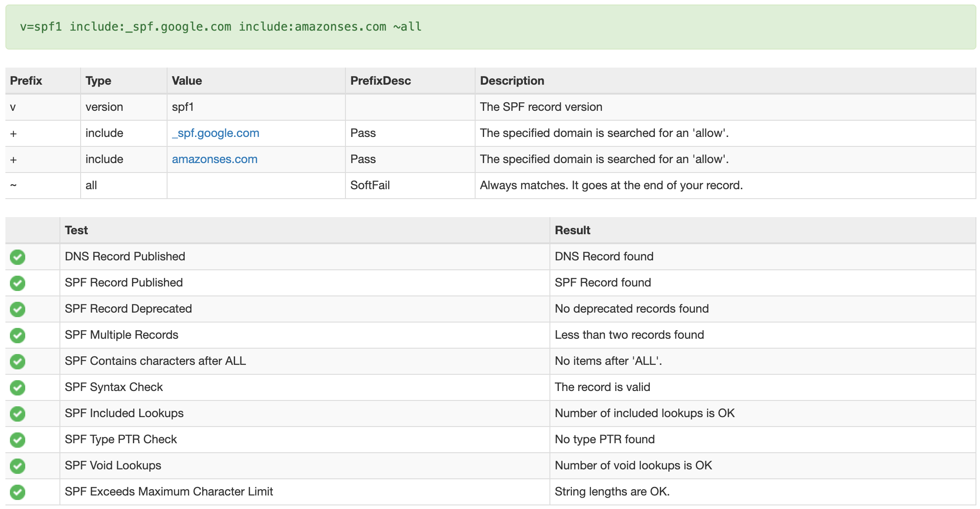Click 'include' in the _spf.google.com row
Viewport: 980px width, 509px height.
click(x=104, y=133)
